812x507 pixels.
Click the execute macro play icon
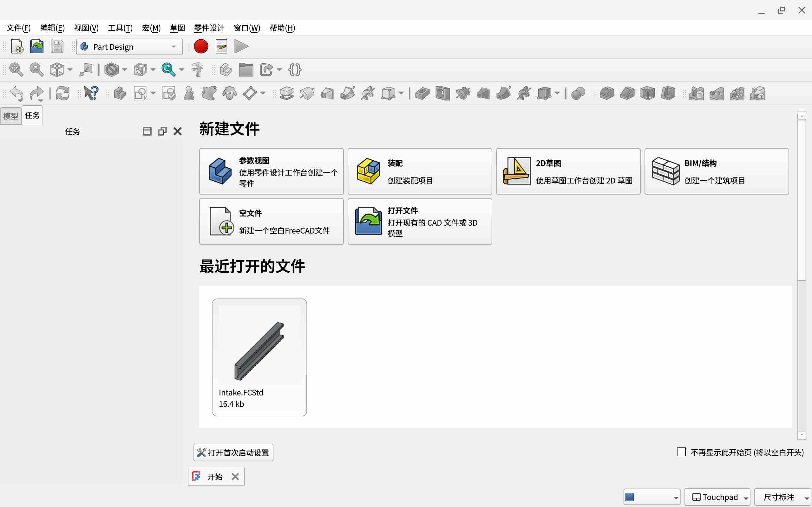(x=241, y=47)
